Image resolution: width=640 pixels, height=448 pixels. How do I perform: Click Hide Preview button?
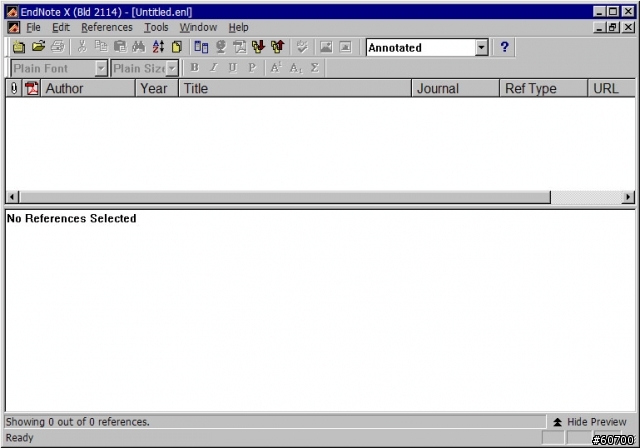590,422
